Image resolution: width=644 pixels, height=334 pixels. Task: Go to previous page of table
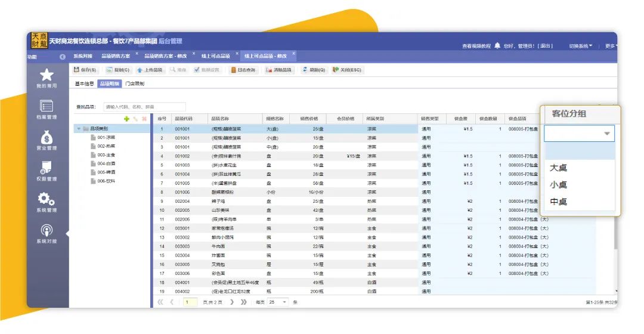[x=172, y=302]
